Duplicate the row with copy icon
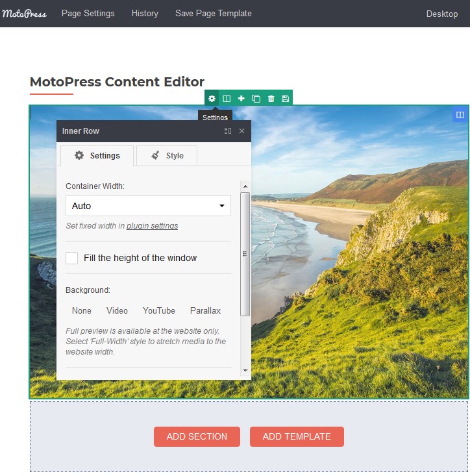 pyautogui.click(x=256, y=98)
